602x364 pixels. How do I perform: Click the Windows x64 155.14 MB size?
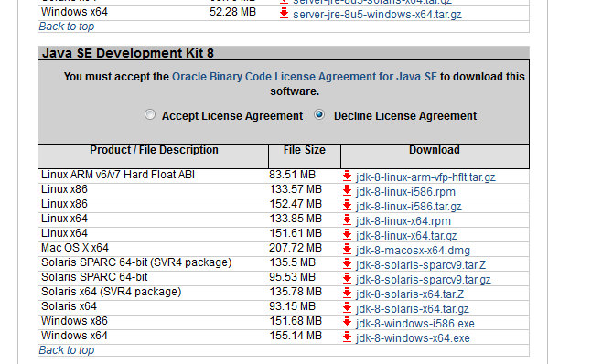[x=296, y=336]
